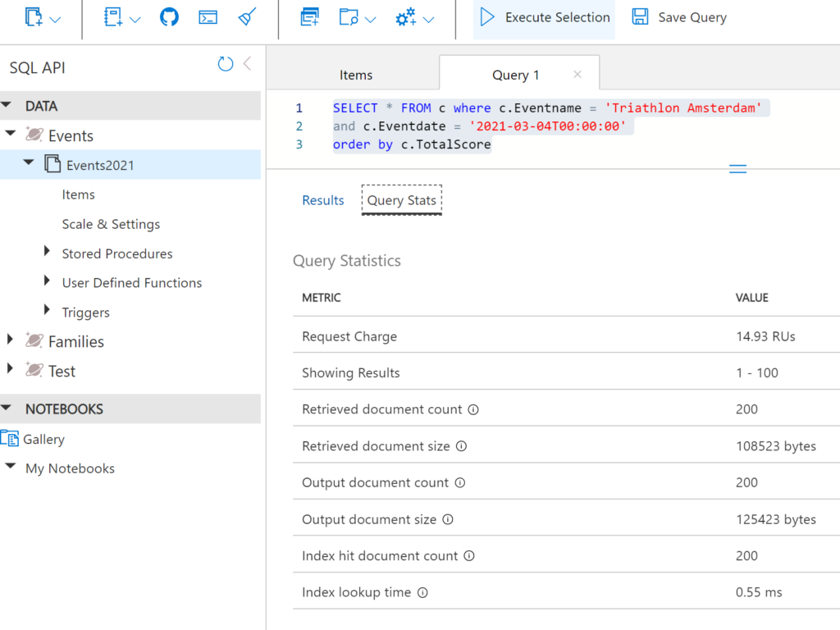The width and height of the screenshot is (840, 630).
Task: Expand the Families database
Action: point(10,341)
